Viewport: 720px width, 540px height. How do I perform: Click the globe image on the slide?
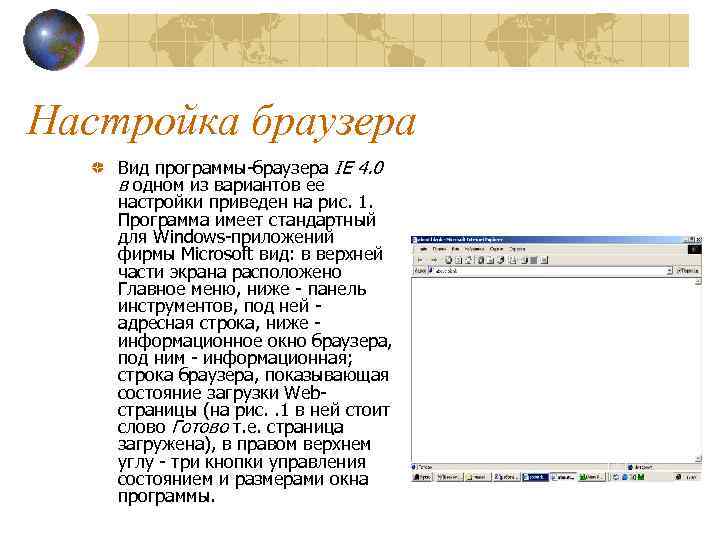(54, 40)
